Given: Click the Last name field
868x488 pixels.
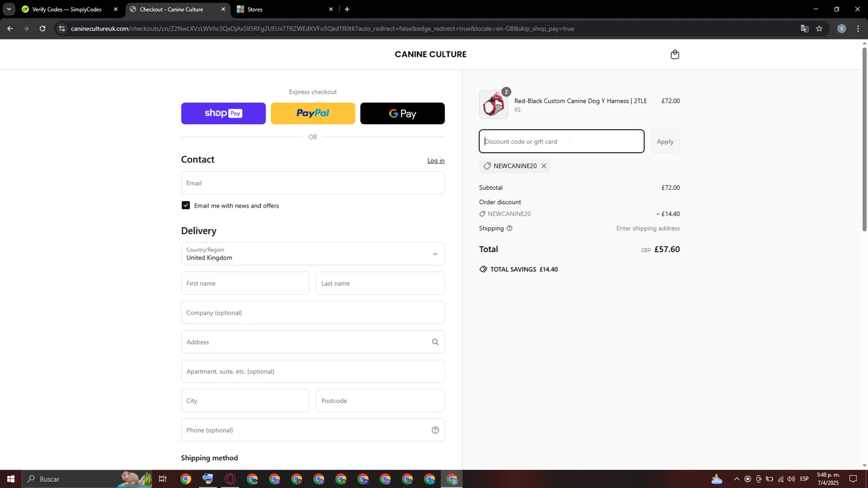Looking at the screenshot, I should click(380, 283).
